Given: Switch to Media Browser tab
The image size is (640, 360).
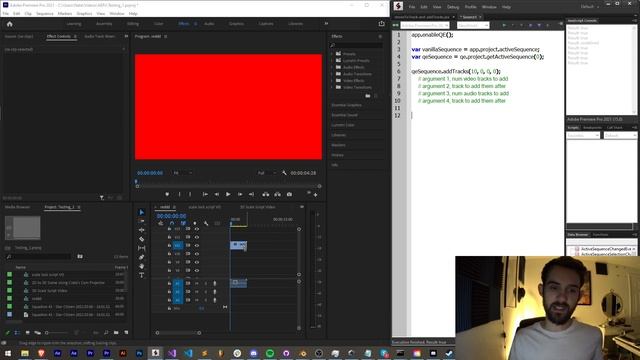Looking at the screenshot, I should (18, 207).
